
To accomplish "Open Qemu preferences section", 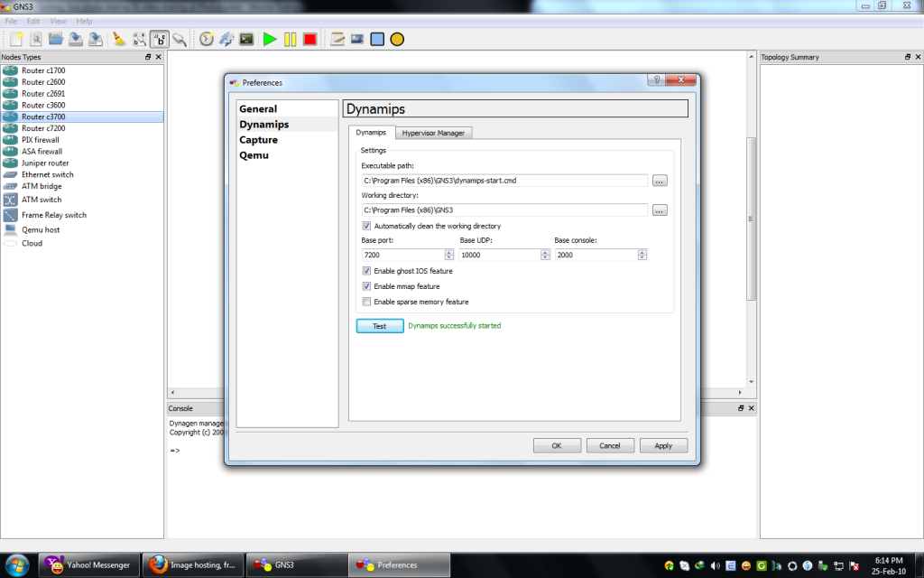I will [x=254, y=155].
